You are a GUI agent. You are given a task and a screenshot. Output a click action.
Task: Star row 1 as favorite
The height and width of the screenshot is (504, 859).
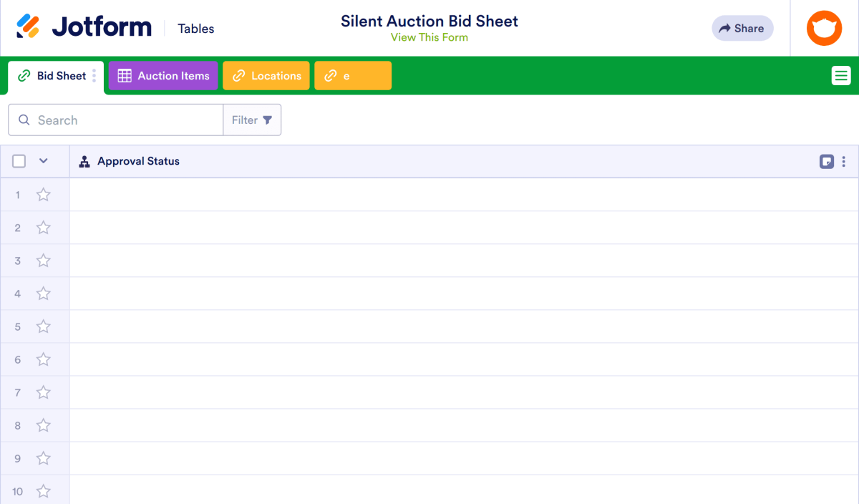coord(43,194)
